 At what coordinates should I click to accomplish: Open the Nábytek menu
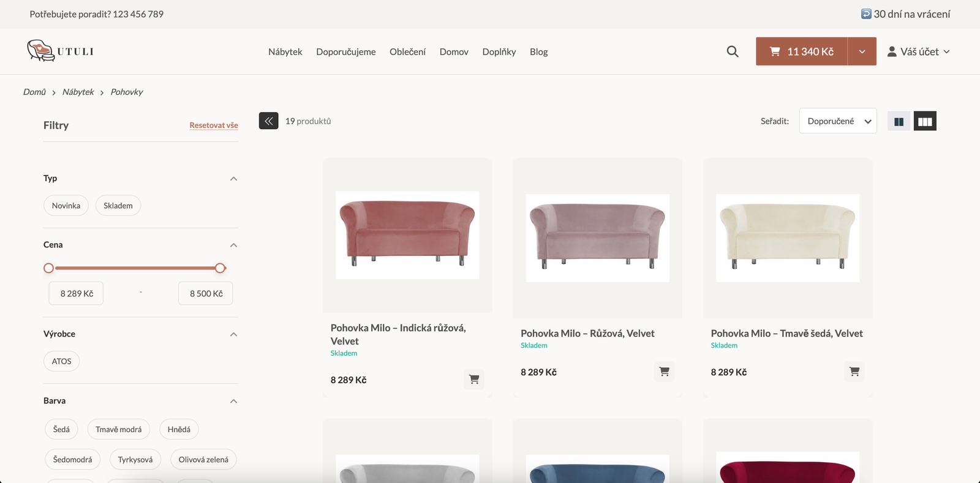pyautogui.click(x=285, y=52)
